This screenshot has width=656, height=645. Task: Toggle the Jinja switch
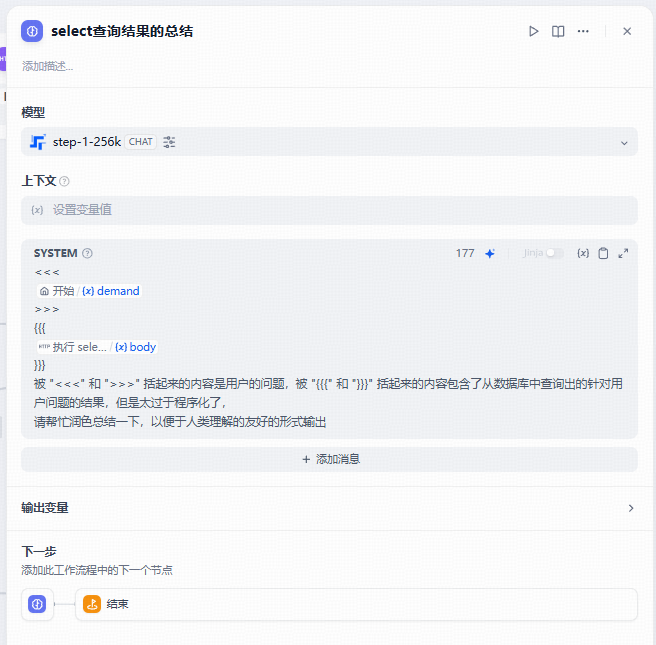pos(555,253)
